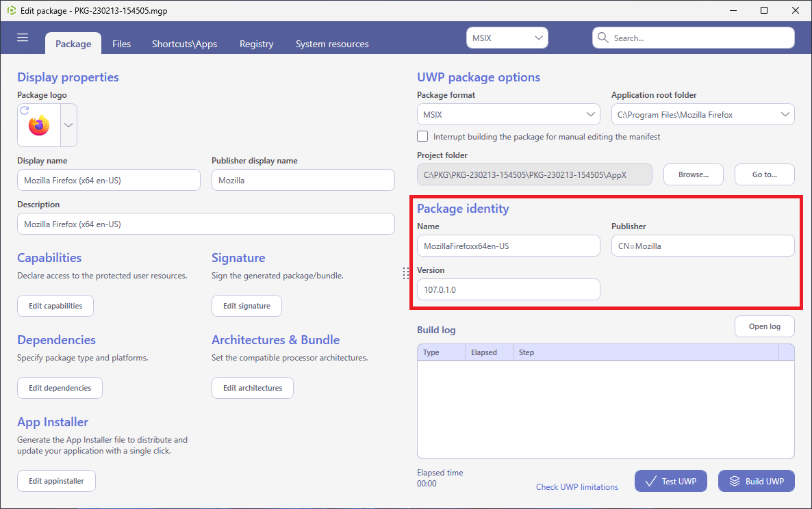Screen dimensions: 812x509
Task: Minimize the Edit package window
Action: coord(733,10)
